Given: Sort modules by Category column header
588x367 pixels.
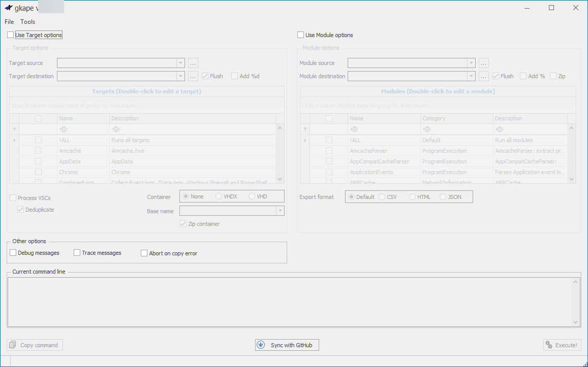Looking at the screenshot, I should [456, 118].
